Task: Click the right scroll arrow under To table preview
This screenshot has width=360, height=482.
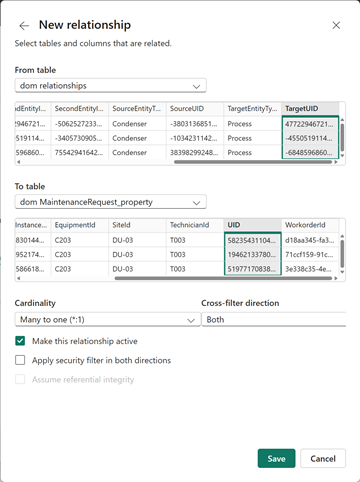Action: (x=336, y=278)
